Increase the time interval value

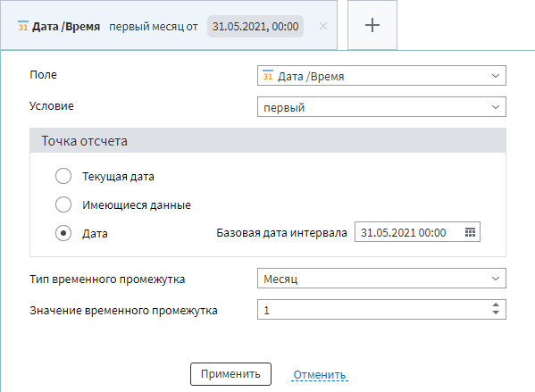(496, 305)
